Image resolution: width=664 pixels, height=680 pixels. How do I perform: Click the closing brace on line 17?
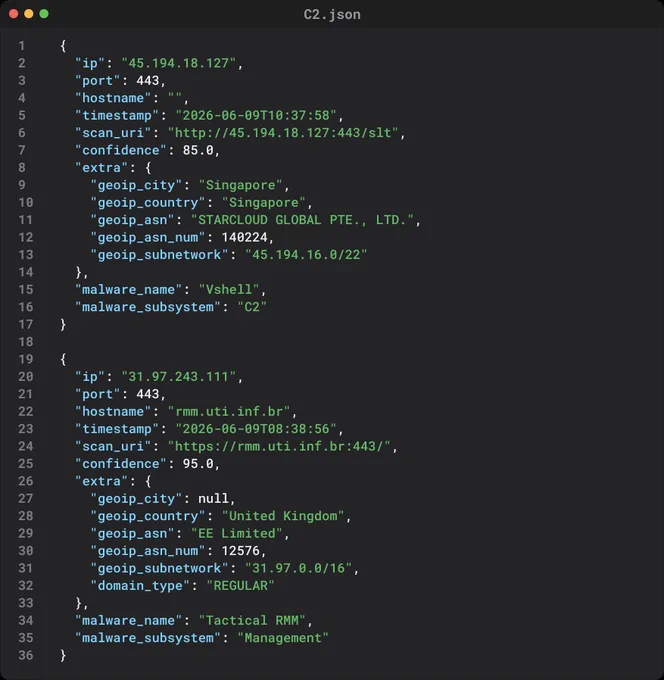pos(63,324)
